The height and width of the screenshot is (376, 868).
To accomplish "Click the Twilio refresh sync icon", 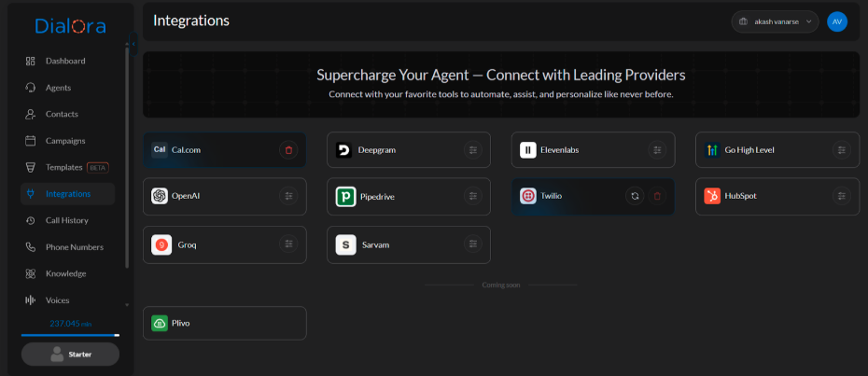I will pos(635,196).
